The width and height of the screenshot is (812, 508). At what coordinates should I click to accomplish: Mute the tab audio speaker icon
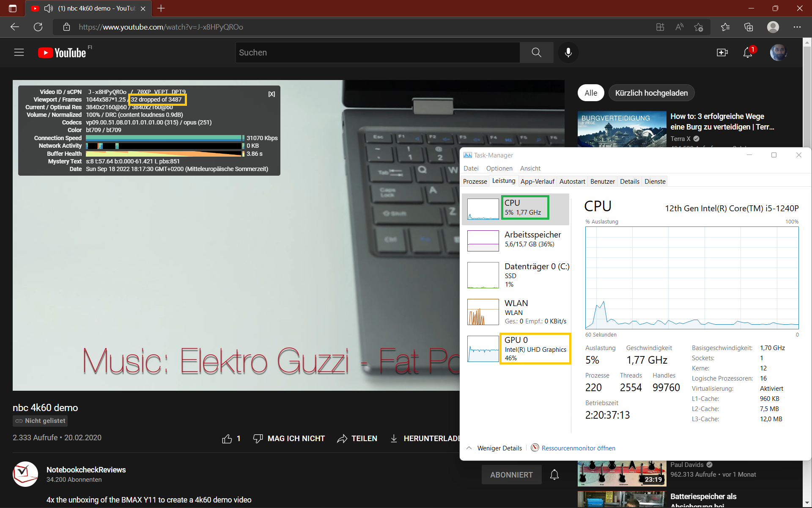click(x=49, y=8)
